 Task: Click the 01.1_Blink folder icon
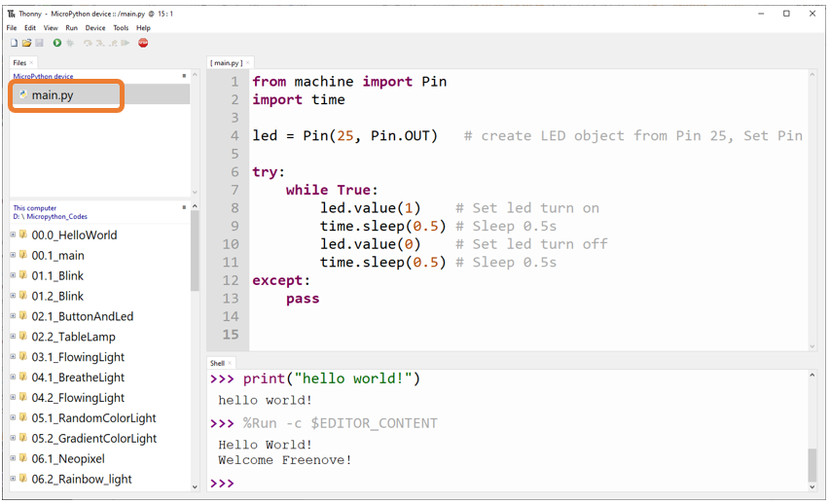click(x=23, y=274)
